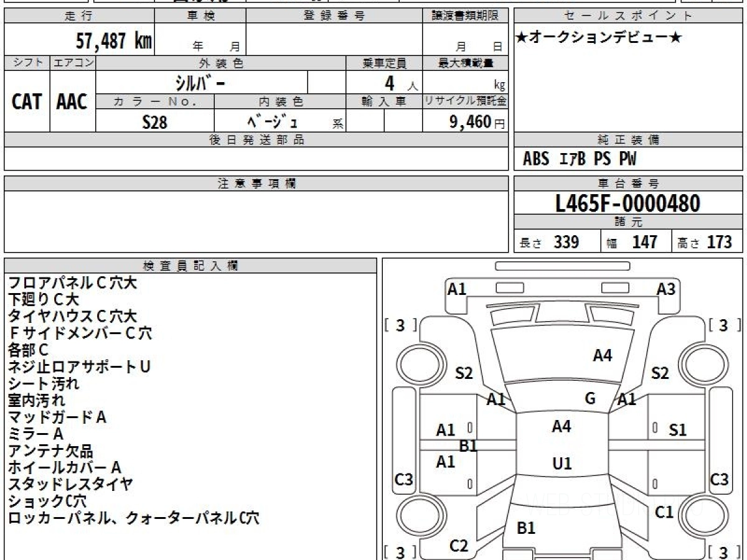This screenshot has width=747, height=560.
Task: Select the ★オークションデビュー★ sales point text
Action: (599, 38)
